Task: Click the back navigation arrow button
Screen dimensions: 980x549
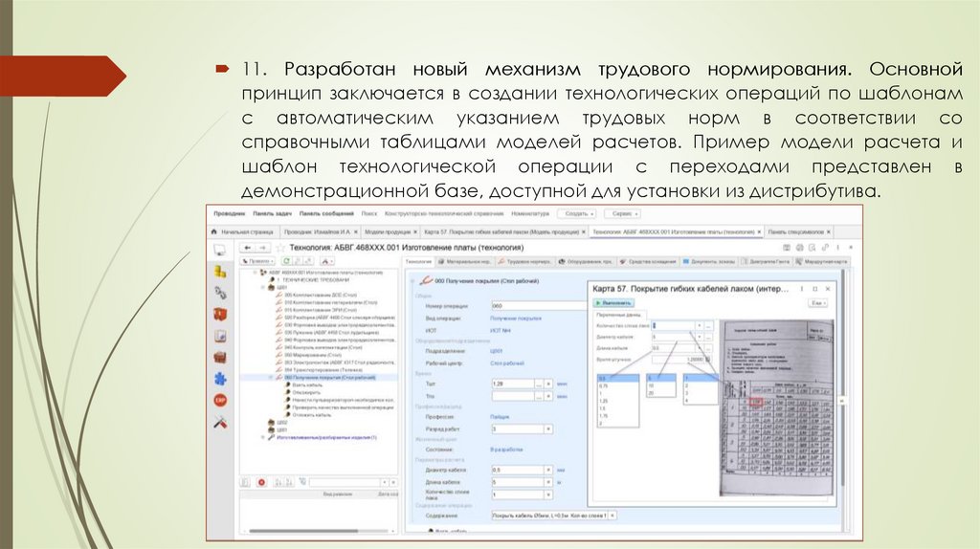Action: 248,248
